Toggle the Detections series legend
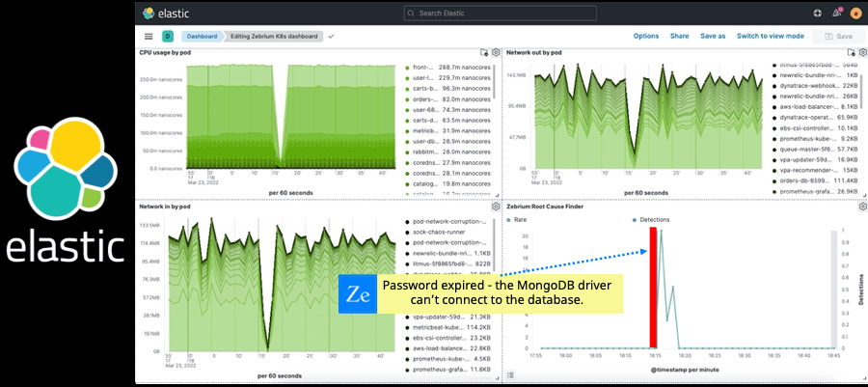 pyautogui.click(x=651, y=220)
